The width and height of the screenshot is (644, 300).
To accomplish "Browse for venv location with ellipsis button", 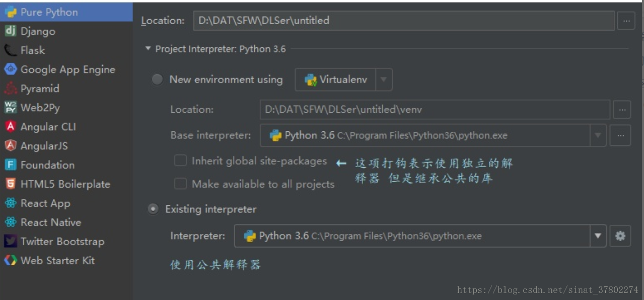I will tap(622, 109).
